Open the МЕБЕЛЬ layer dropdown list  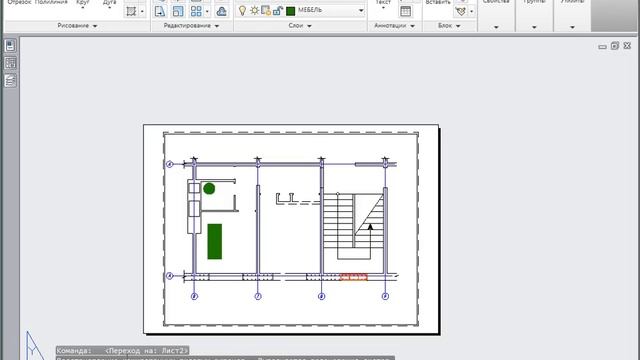tap(361, 11)
